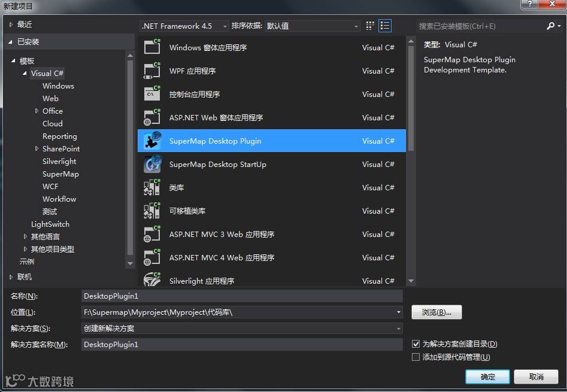Click the 浏览(B)... button
Viewport: 567px width, 392px height.
point(436,312)
